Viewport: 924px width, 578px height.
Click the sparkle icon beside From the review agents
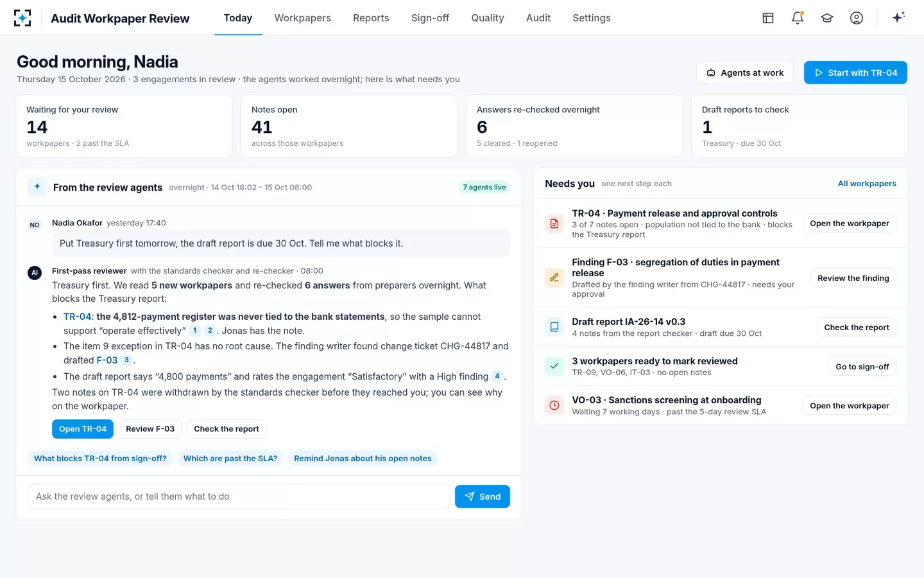pos(37,187)
